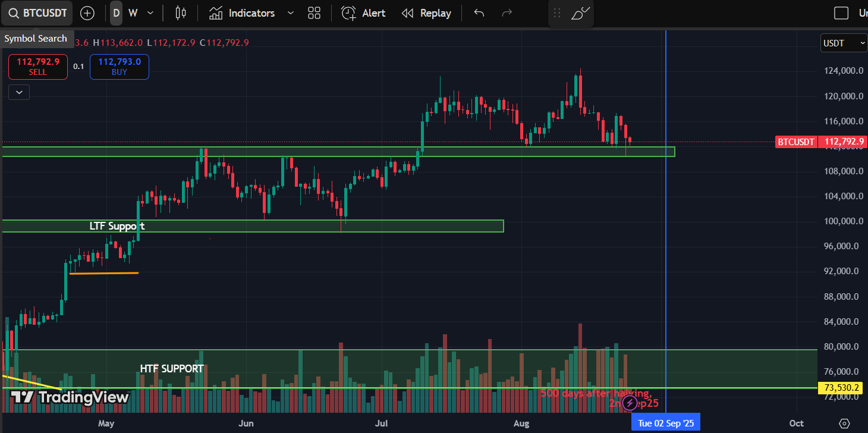Expand the timeframe interval dropdown

point(150,13)
